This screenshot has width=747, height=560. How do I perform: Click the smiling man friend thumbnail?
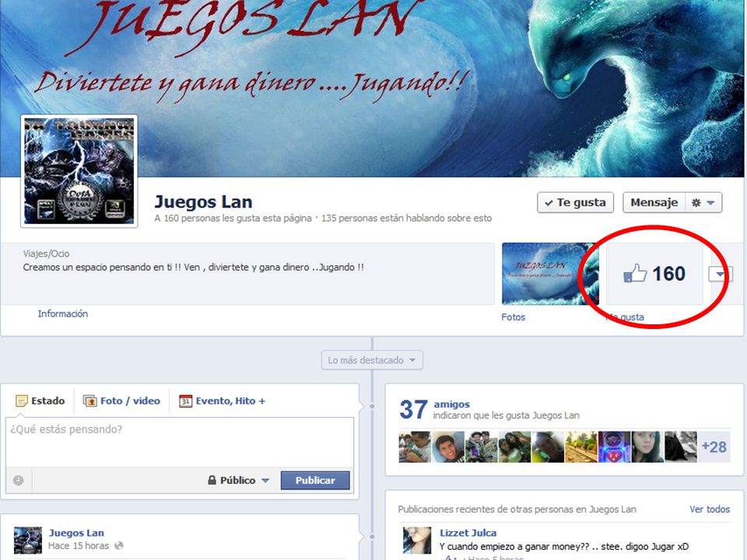[448, 446]
